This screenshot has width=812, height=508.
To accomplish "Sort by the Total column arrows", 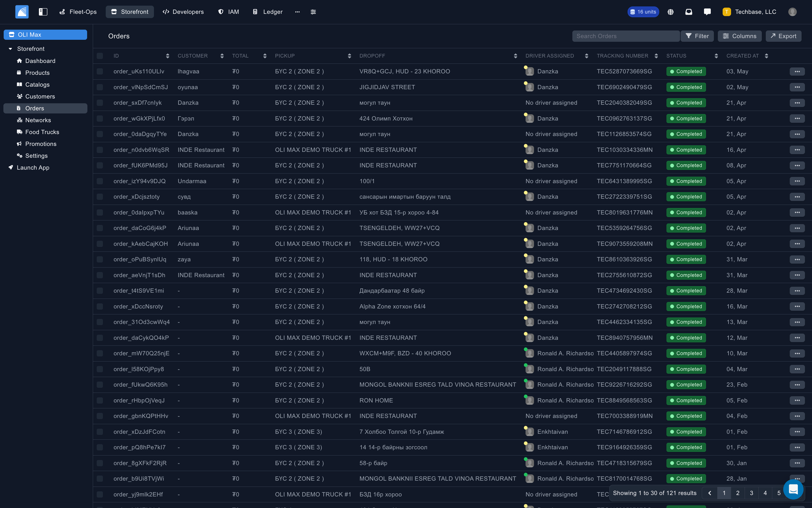I will 265,56.
